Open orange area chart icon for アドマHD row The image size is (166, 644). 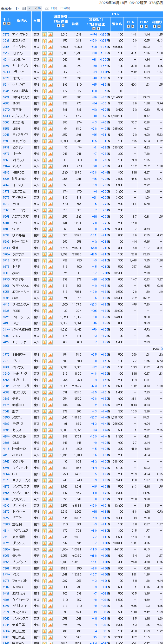pyautogui.click(x=50, y=34)
